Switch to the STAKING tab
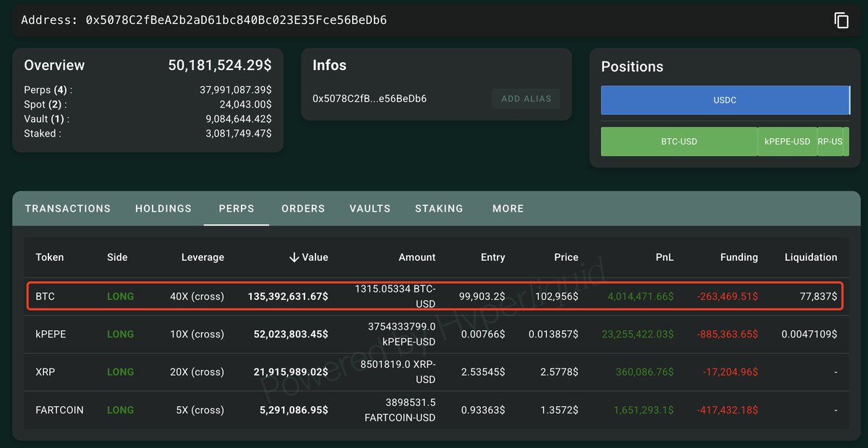The width and height of the screenshot is (868, 448). tap(439, 208)
